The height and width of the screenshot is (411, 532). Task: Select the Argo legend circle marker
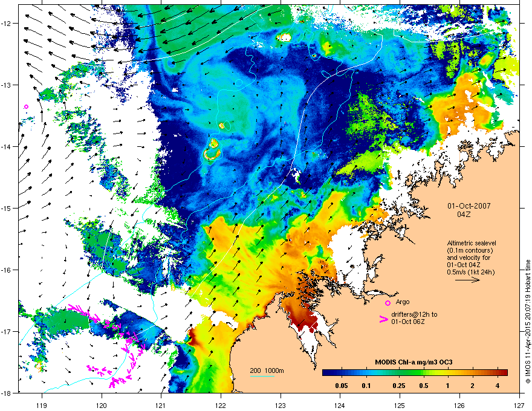(x=388, y=303)
